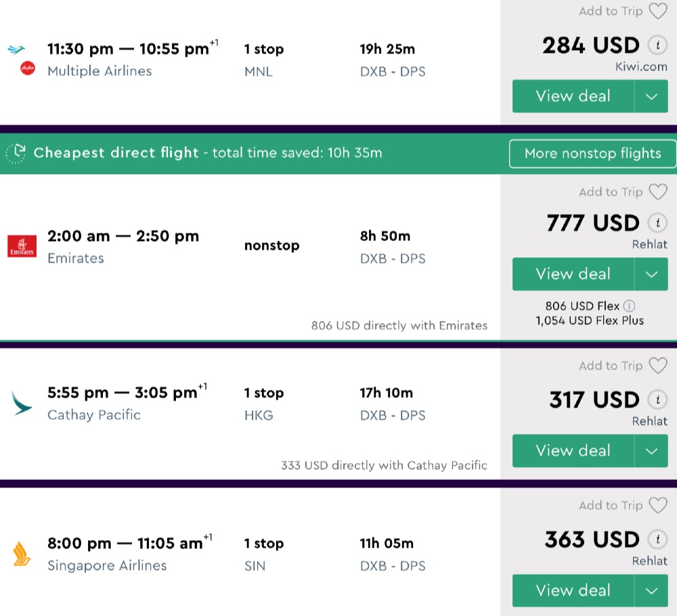Click info icon beside 363 USD price
This screenshot has height=616, width=677.
point(656,540)
